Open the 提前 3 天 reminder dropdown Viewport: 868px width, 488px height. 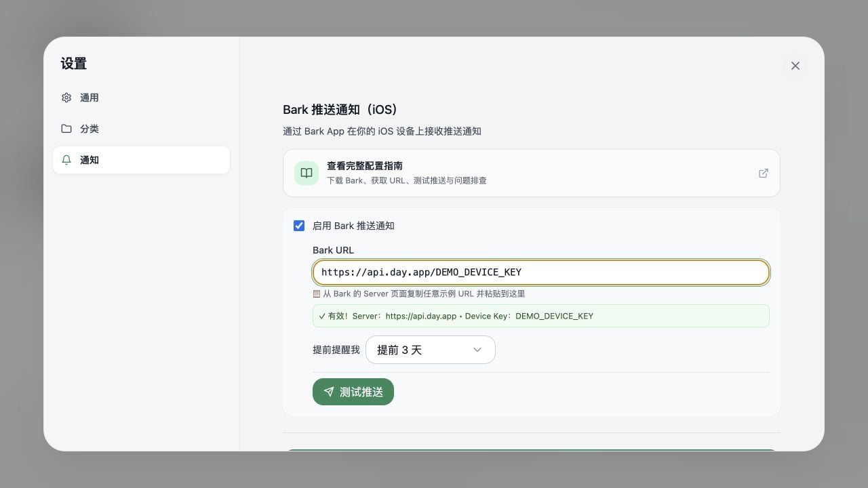point(431,350)
